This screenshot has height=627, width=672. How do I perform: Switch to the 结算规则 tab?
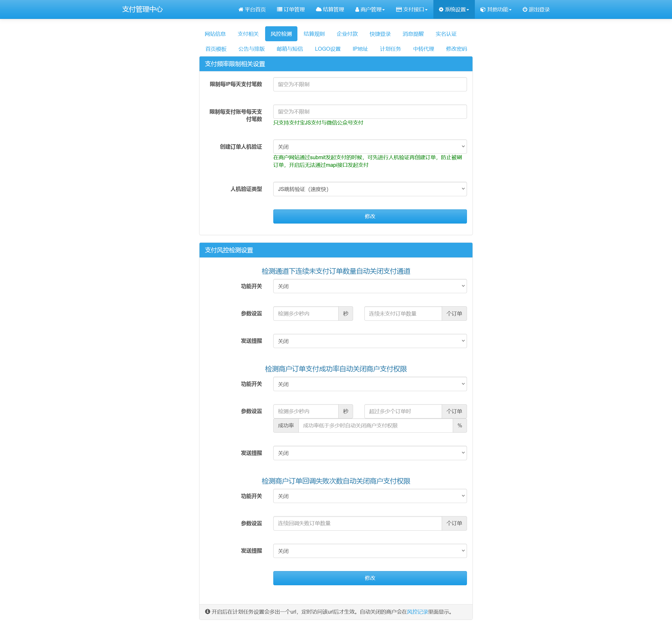(x=314, y=34)
